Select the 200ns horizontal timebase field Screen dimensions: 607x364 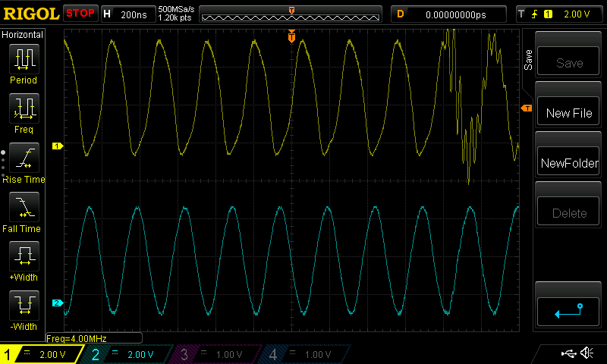coord(134,14)
